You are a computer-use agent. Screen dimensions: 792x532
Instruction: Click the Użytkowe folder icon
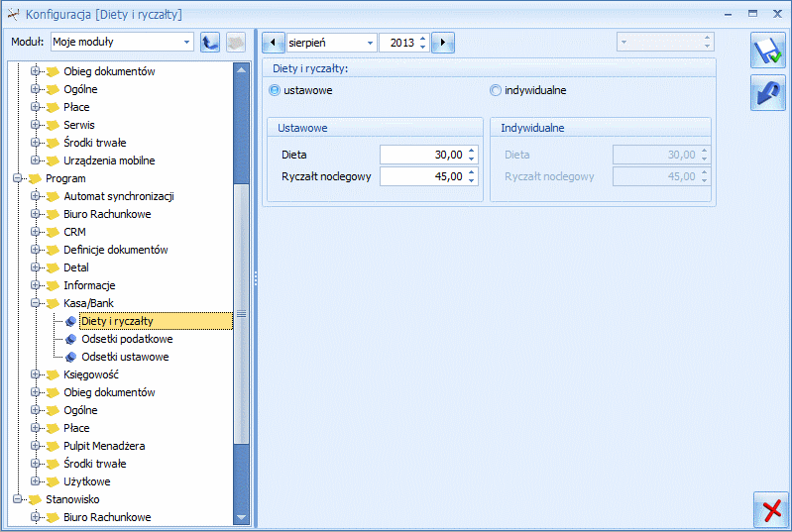(53, 481)
